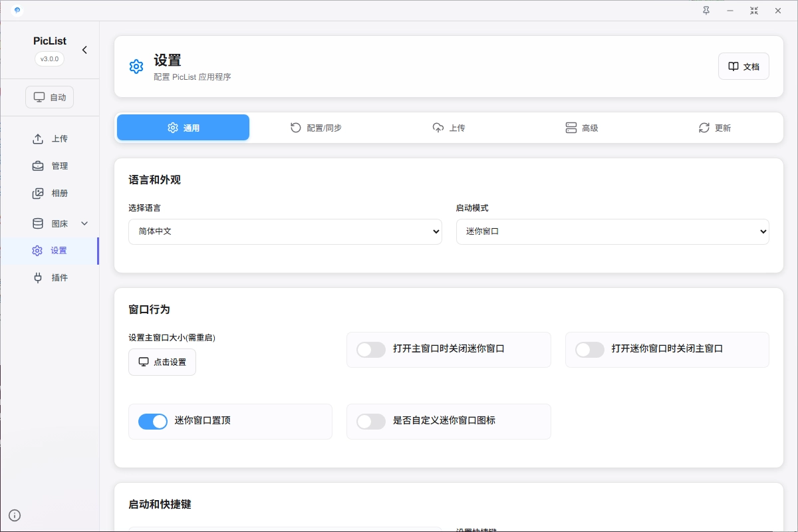Image resolution: width=798 pixels, height=532 pixels.
Task: Click the 语言和外观 section heading
Action: [154, 180]
